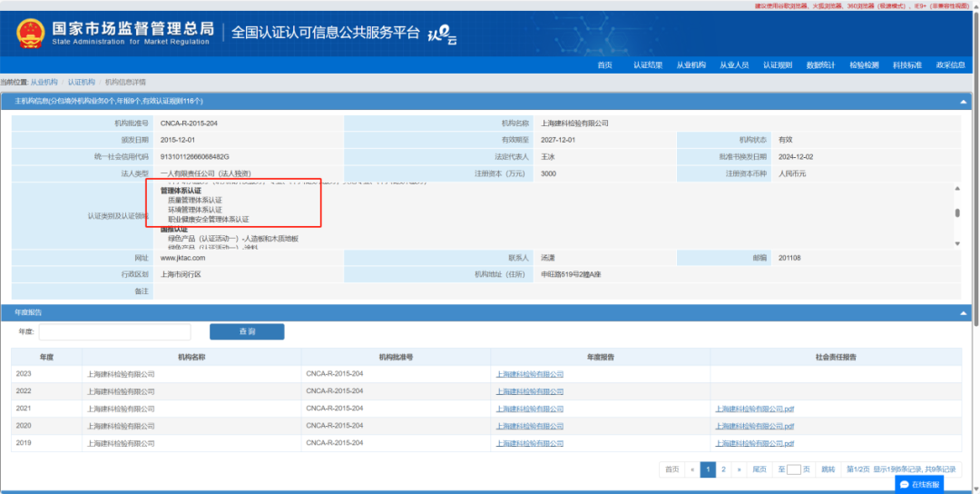Open the 认证规则 navigation menu

tap(778, 65)
